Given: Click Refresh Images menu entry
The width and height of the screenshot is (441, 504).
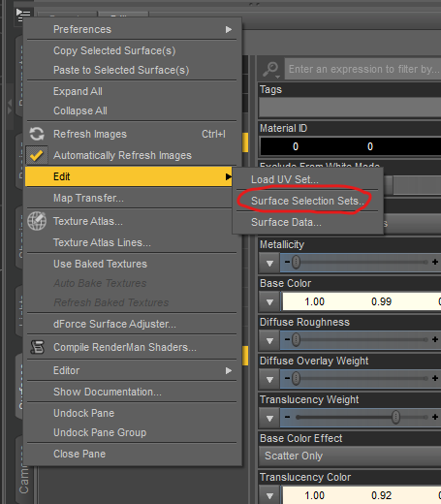Looking at the screenshot, I should pyautogui.click(x=132, y=134).
